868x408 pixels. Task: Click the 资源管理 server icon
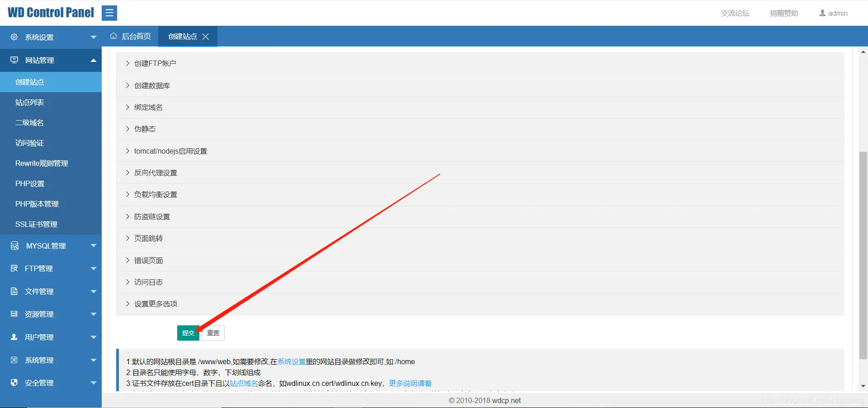(x=14, y=314)
